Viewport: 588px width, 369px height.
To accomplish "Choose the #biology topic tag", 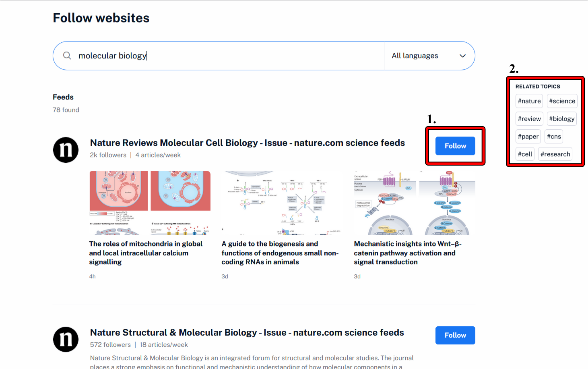I will coord(561,119).
